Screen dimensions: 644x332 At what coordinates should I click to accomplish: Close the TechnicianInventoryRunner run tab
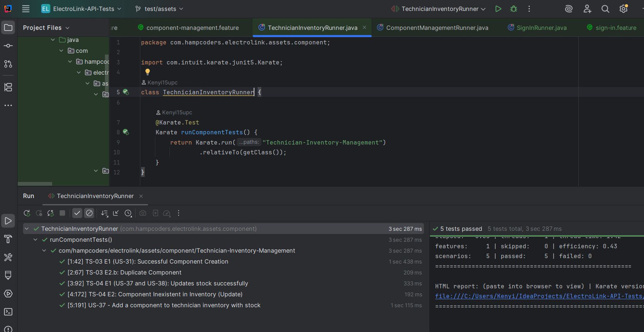(141, 196)
